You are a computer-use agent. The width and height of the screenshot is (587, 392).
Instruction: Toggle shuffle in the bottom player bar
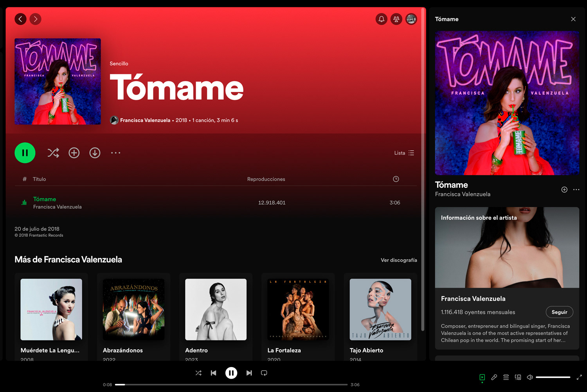tap(198, 373)
